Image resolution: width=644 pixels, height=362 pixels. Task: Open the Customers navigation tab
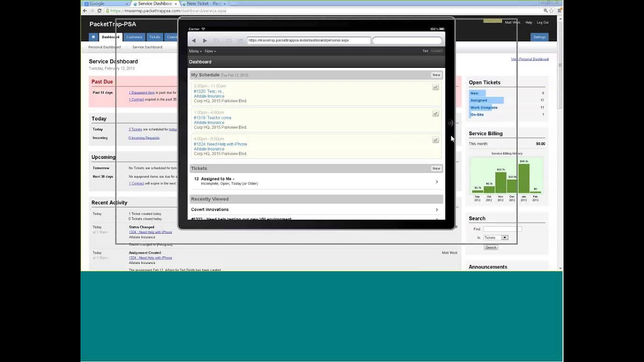134,37
